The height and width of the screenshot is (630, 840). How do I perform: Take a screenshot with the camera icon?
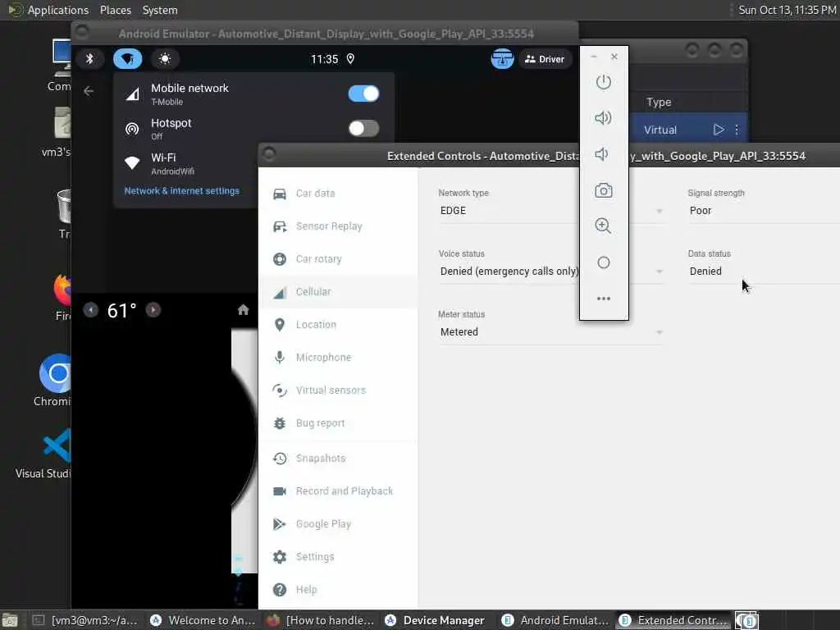(x=603, y=190)
